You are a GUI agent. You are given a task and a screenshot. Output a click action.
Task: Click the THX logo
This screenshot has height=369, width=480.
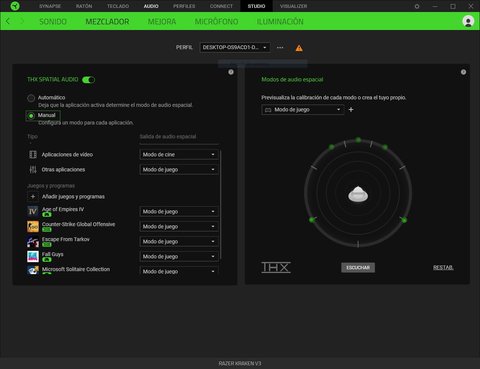pos(276,267)
